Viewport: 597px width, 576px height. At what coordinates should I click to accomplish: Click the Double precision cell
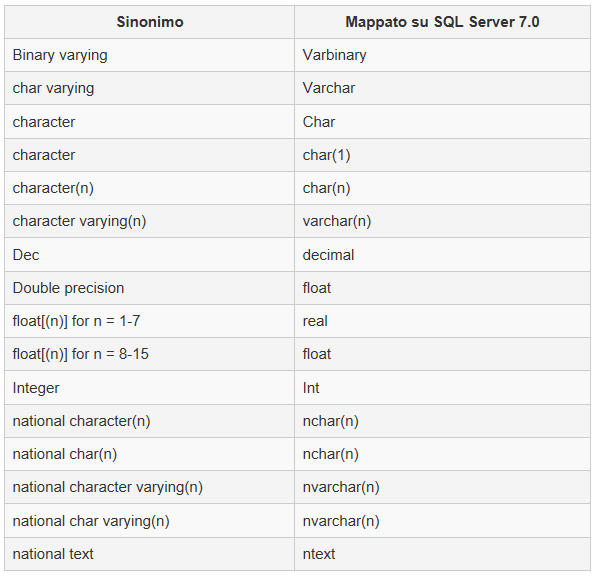pos(150,288)
